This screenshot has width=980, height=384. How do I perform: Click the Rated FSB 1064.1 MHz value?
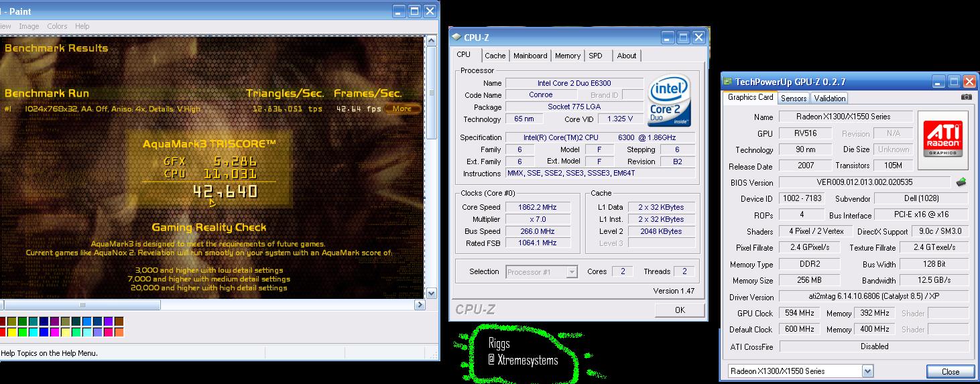pos(538,243)
